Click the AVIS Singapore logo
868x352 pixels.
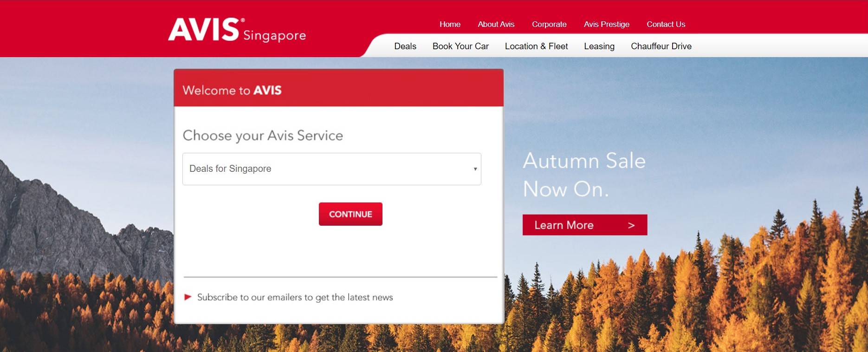[237, 30]
